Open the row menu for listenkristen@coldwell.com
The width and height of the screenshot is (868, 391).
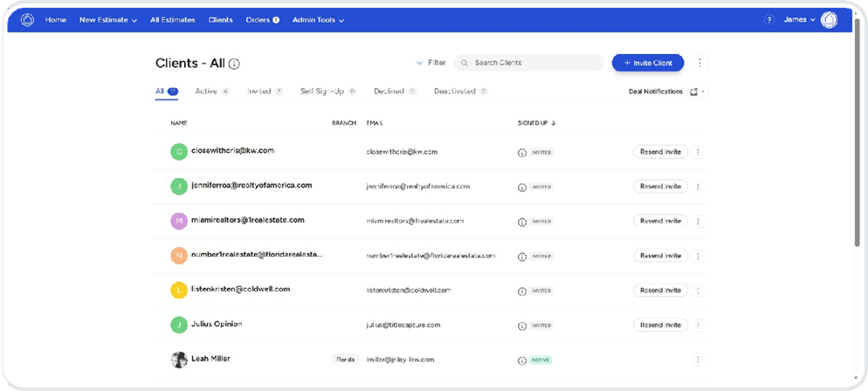(698, 291)
